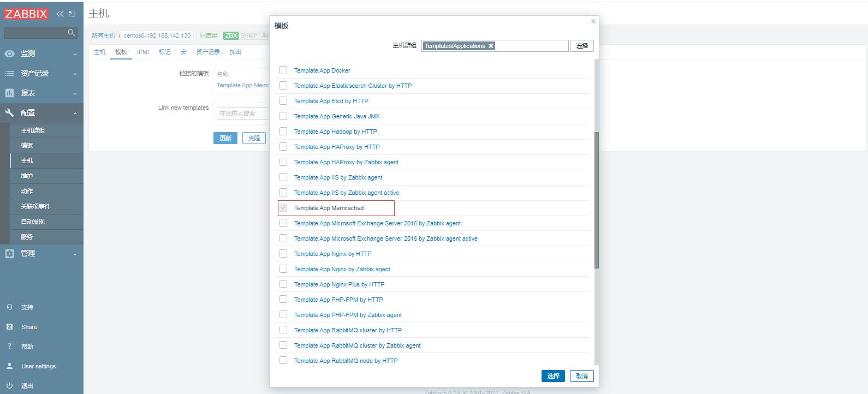The height and width of the screenshot is (394, 868).
Task: Check Template App Hadoop by HTTP
Action: coord(283,131)
